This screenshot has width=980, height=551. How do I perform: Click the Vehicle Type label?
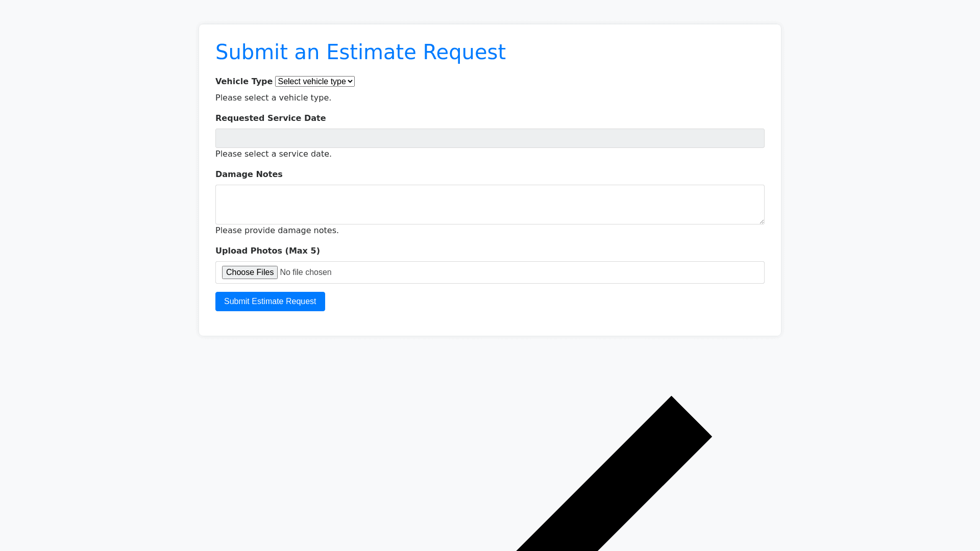click(243, 82)
